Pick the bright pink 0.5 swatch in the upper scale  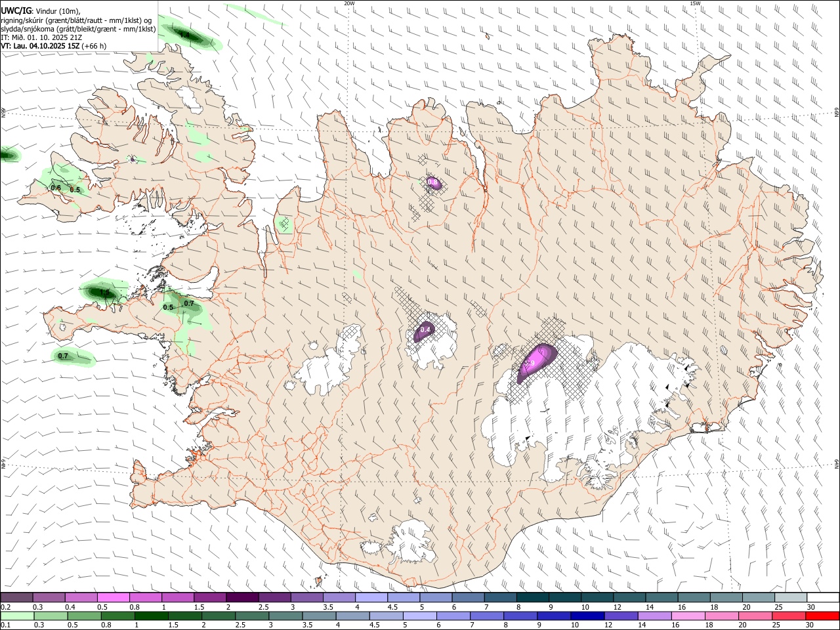click(113, 598)
